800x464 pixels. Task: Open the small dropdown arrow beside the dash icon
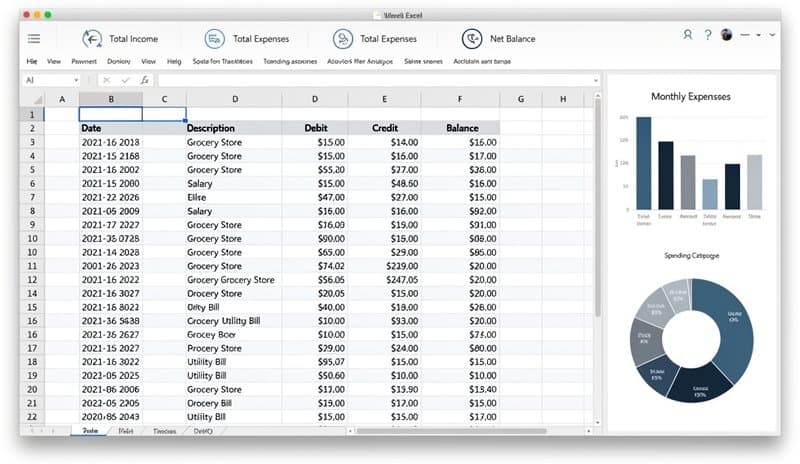pos(758,35)
